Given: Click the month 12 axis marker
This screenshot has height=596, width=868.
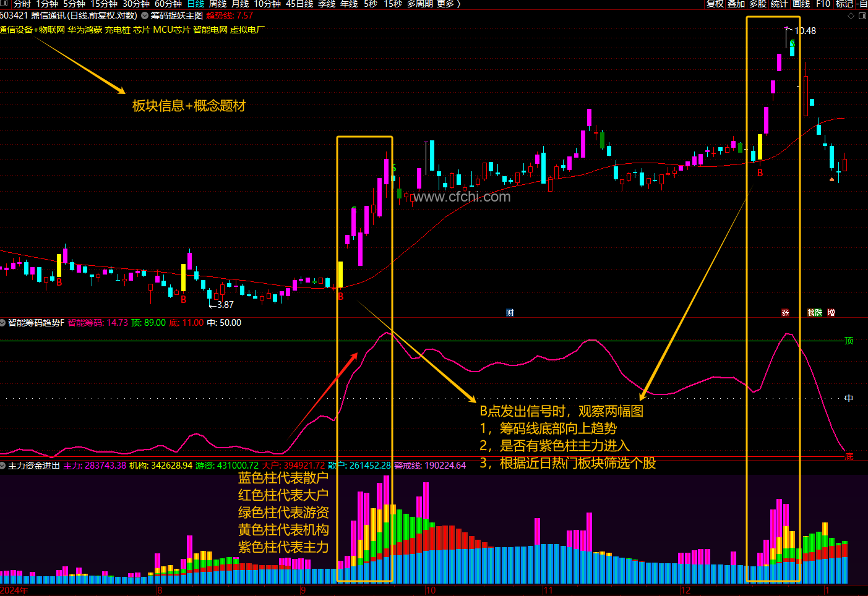Looking at the screenshot, I should (685, 590).
